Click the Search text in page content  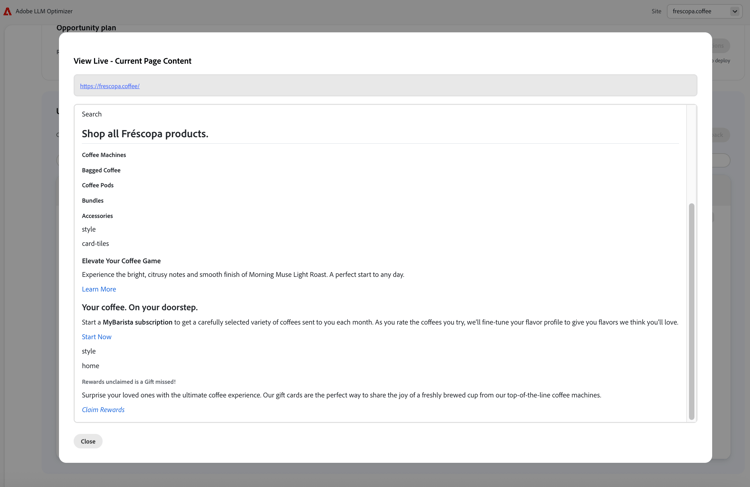pyautogui.click(x=92, y=114)
